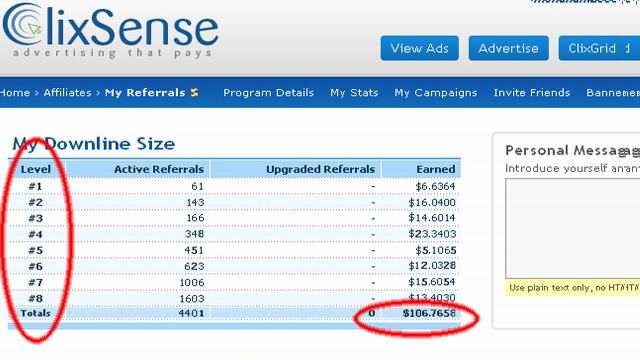
Task: Open the Program Details tab
Action: pos(269,93)
